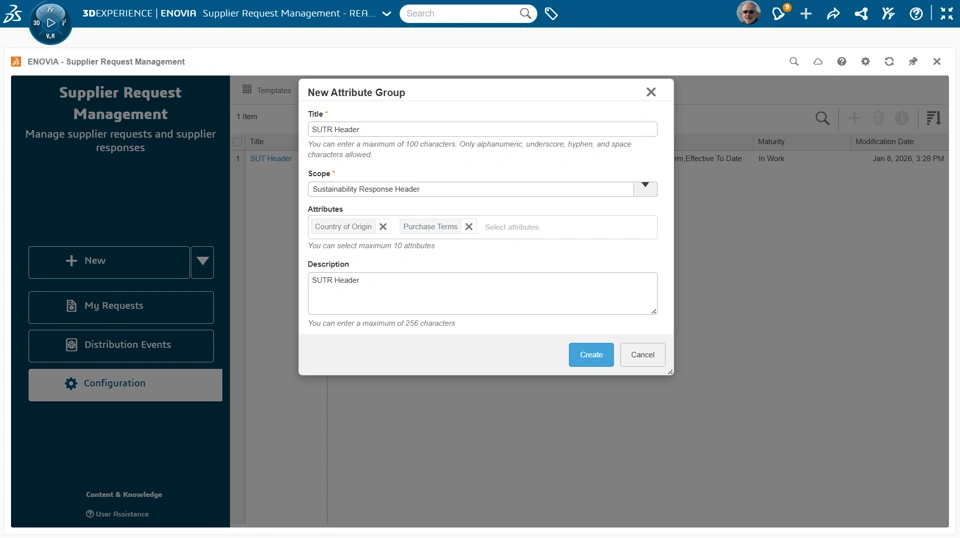Click the Modification Date column header
This screenshot has height=538, width=960.
coord(884,141)
